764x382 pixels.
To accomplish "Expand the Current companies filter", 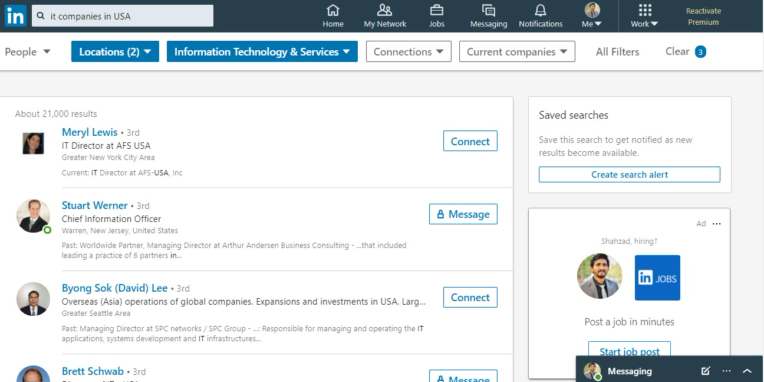I will 517,52.
